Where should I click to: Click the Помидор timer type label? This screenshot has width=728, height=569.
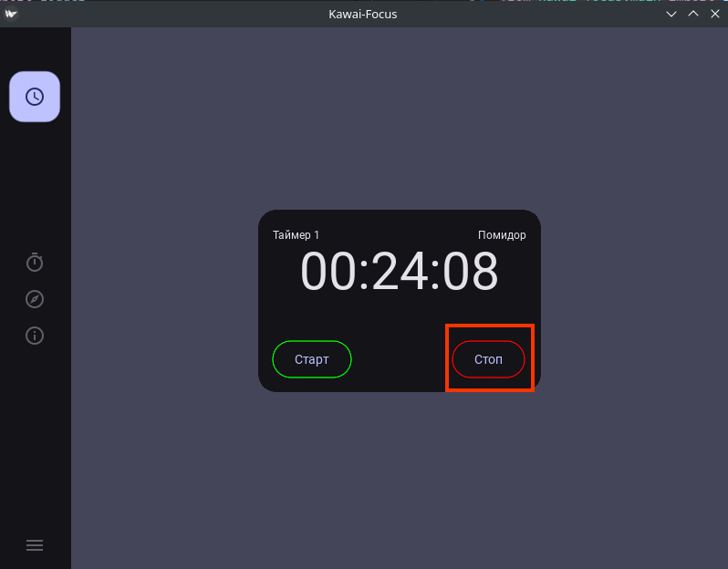pos(502,235)
